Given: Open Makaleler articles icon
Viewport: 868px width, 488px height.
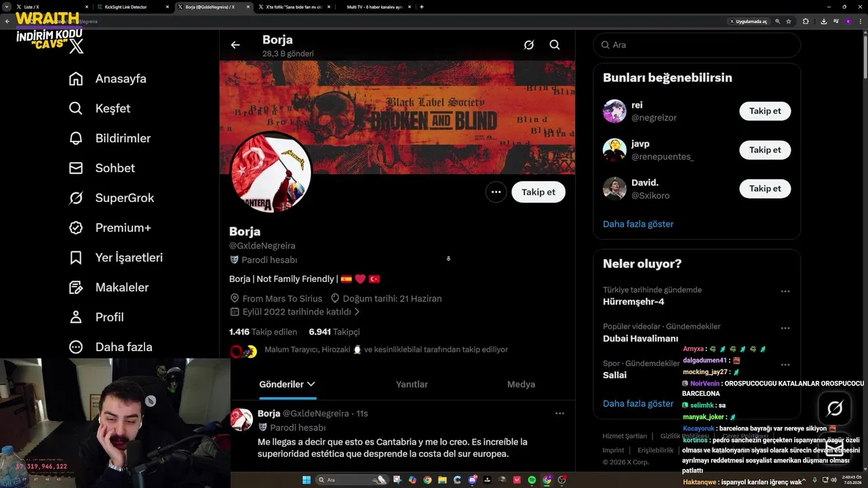Looking at the screenshot, I should click(x=76, y=287).
